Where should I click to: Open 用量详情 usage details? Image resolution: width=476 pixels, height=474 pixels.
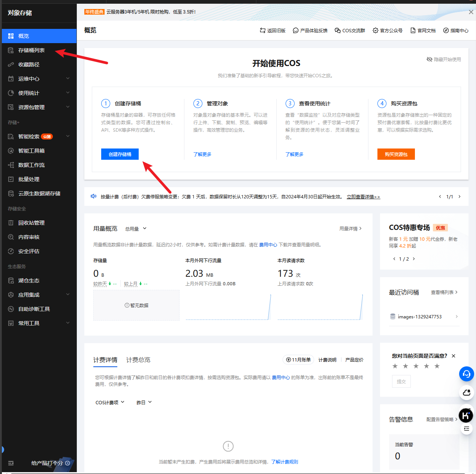click(350, 229)
